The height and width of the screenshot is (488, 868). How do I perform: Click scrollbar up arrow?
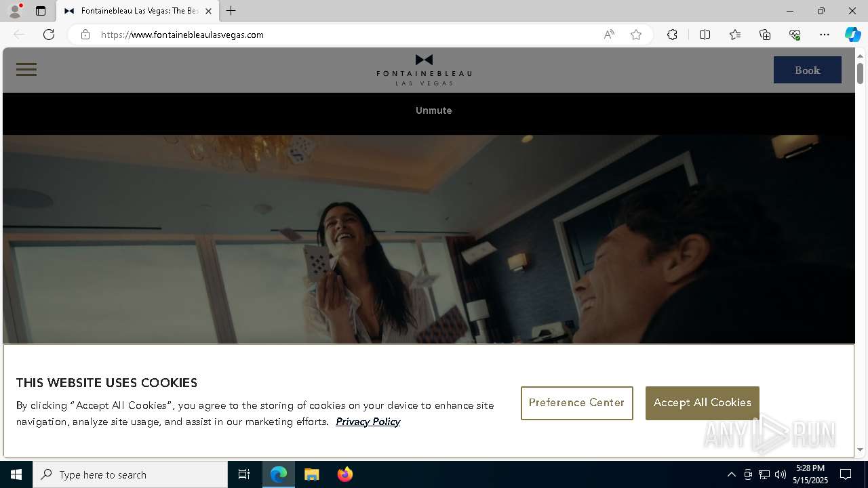pyautogui.click(x=861, y=55)
